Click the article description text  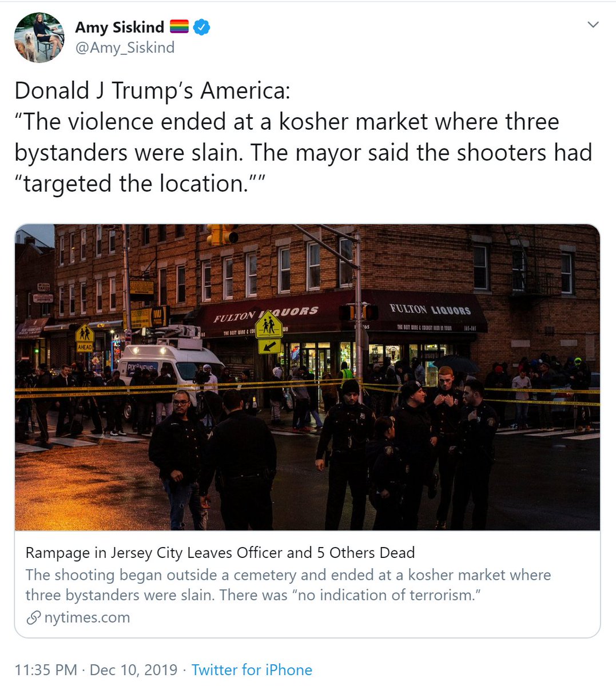(x=288, y=585)
